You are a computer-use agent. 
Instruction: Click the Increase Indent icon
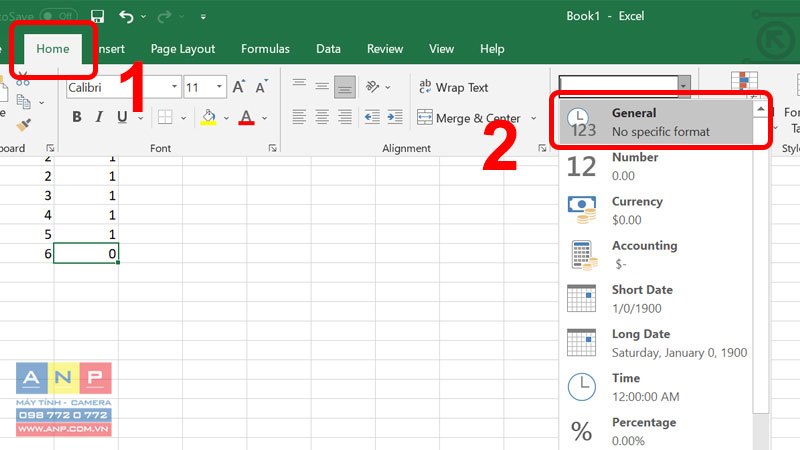[395, 117]
